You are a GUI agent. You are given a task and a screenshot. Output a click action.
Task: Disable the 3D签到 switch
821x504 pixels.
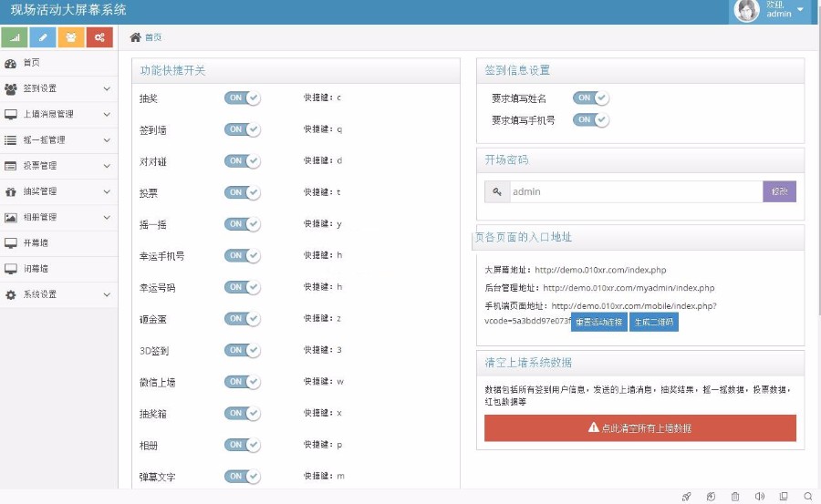pyautogui.click(x=243, y=350)
